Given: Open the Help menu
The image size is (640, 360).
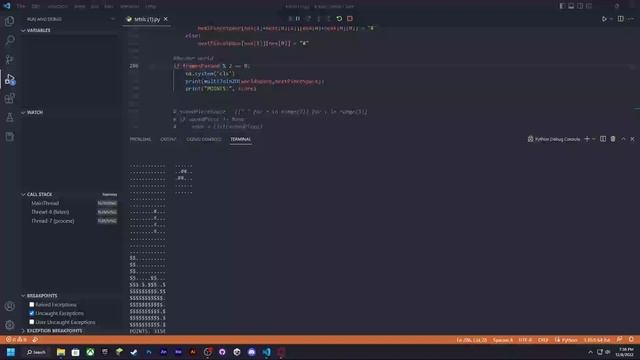Looking at the screenshot, I should click(151, 6).
